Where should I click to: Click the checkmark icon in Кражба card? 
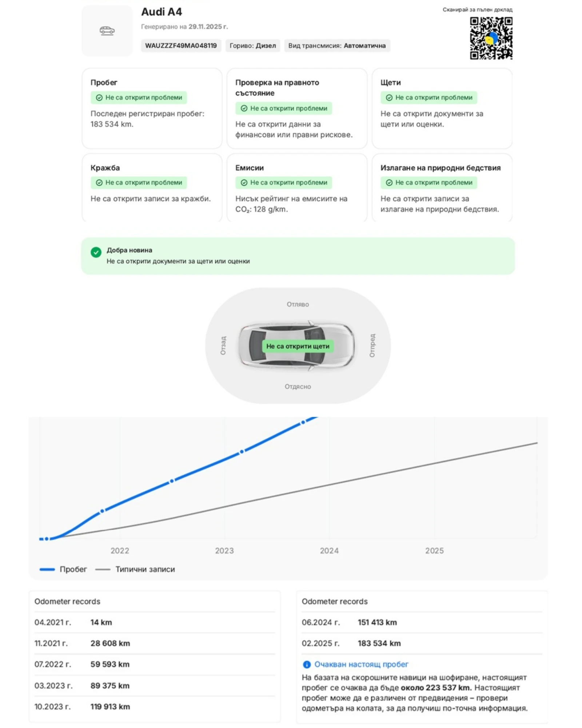[99, 183]
